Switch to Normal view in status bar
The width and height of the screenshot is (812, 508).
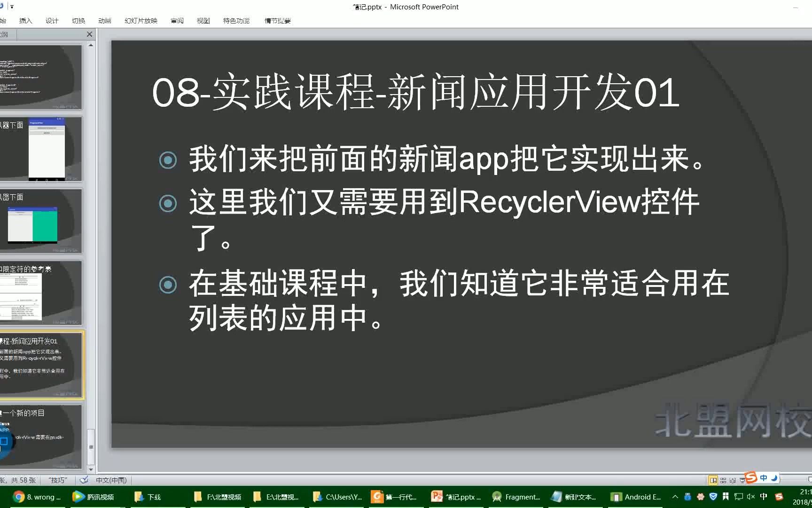[713, 480]
